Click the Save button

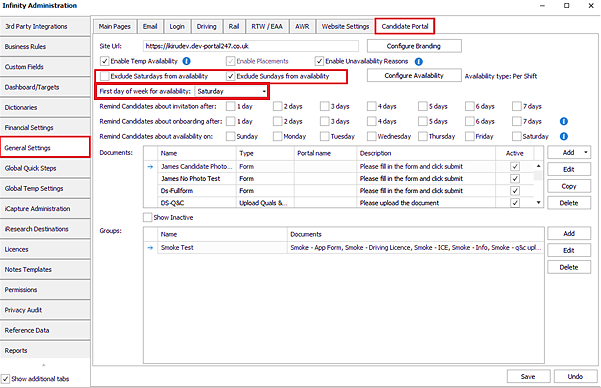click(x=528, y=376)
